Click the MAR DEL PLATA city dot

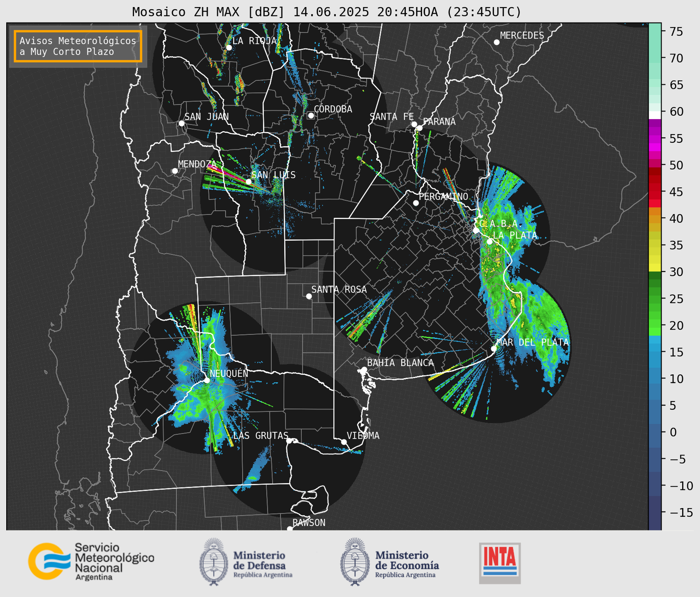click(x=494, y=349)
